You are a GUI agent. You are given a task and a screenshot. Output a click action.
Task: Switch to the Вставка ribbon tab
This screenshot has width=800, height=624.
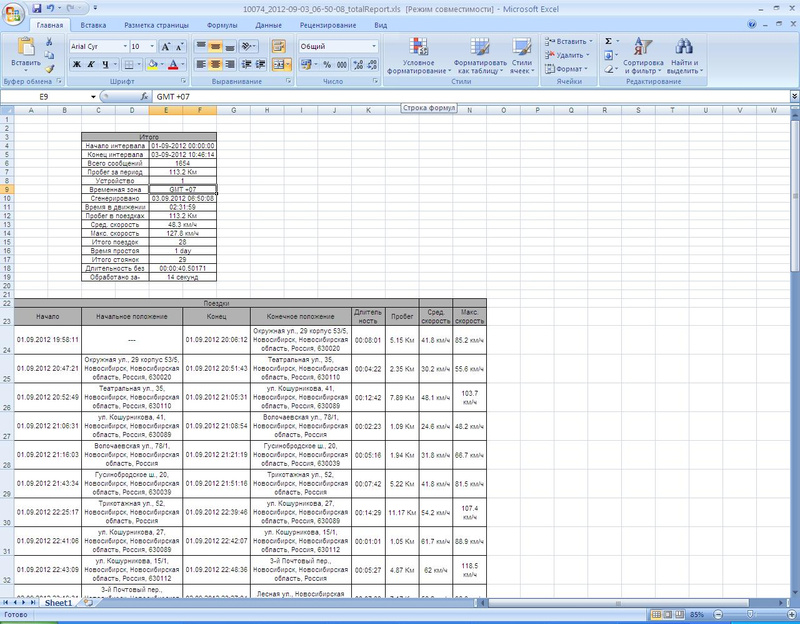pyautogui.click(x=93, y=23)
